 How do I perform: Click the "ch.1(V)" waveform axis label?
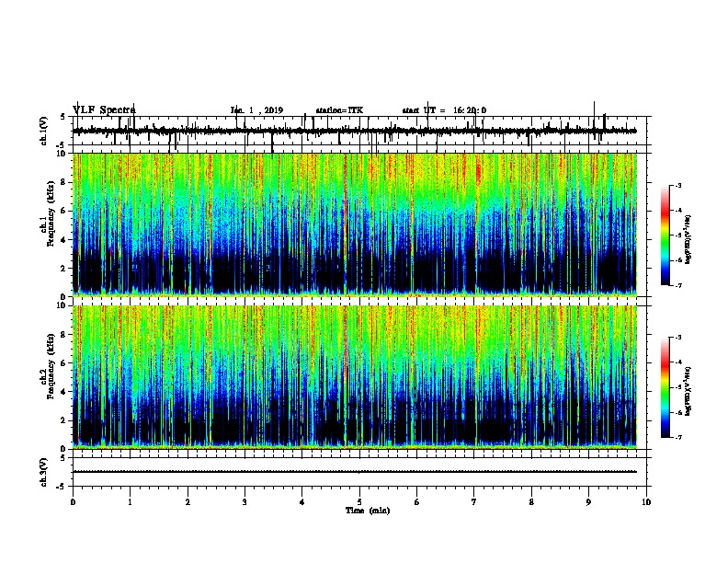(x=43, y=131)
